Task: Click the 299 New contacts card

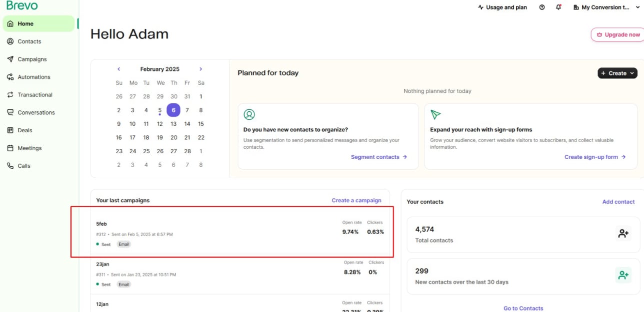Action: tap(523, 277)
